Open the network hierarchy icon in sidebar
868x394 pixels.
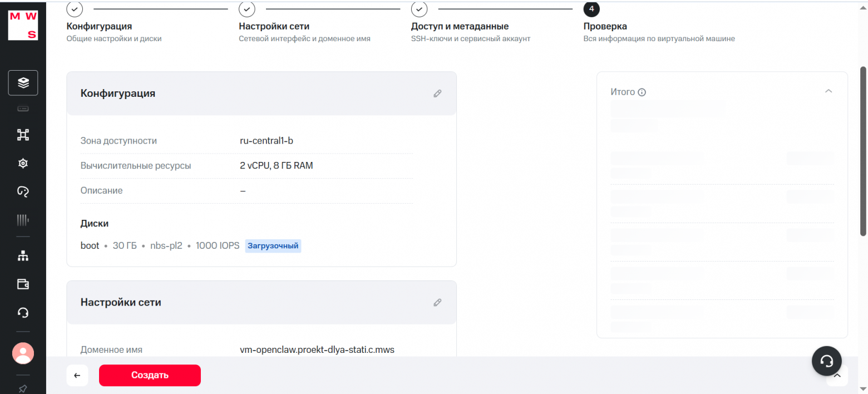(x=22, y=255)
